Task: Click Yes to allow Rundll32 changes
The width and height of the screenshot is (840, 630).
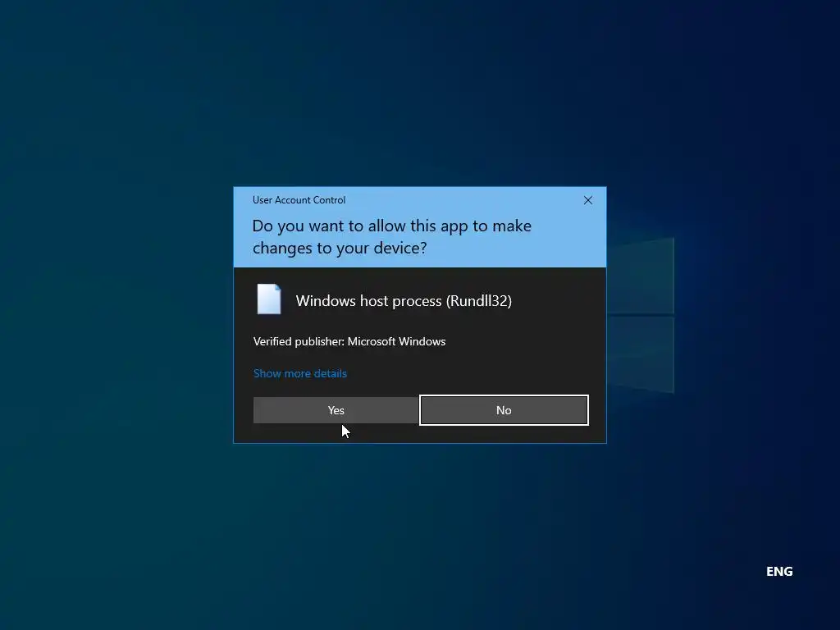Action: [x=336, y=410]
